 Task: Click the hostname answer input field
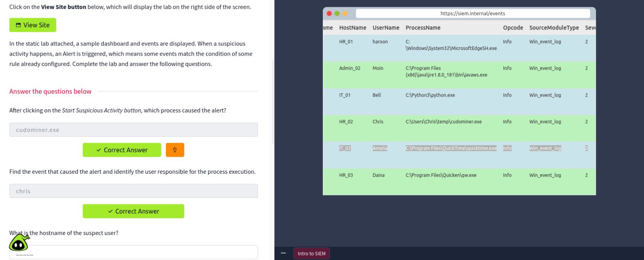click(x=133, y=253)
